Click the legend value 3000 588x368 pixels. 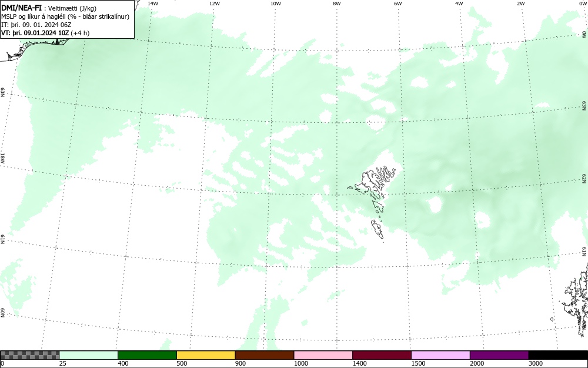(x=536, y=363)
